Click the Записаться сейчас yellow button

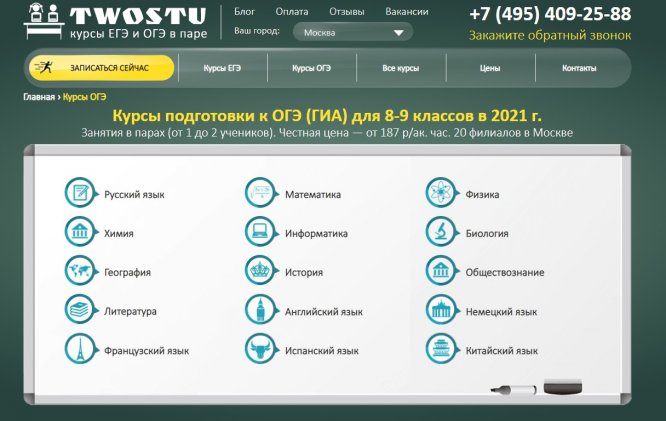[102, 68]
